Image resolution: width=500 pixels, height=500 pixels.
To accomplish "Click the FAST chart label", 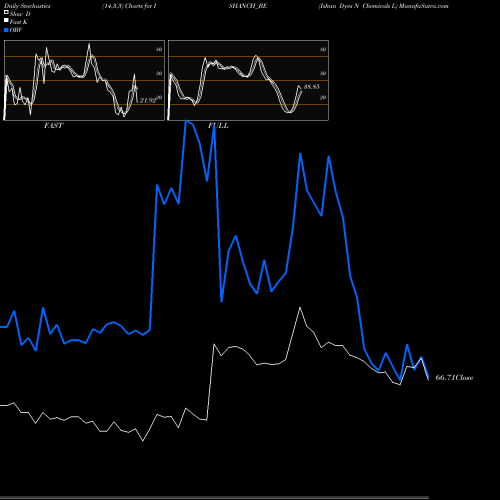I will click(x=53, y=126).
